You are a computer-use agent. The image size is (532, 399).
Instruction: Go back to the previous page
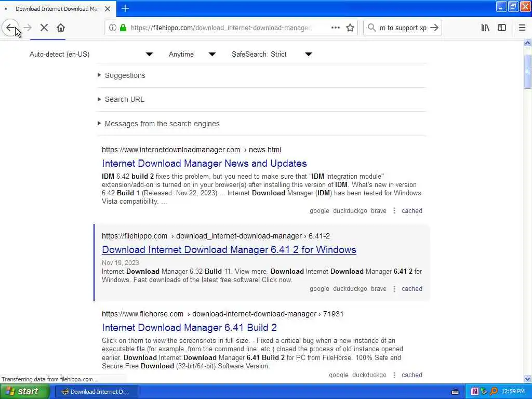(x=10, y=28)
